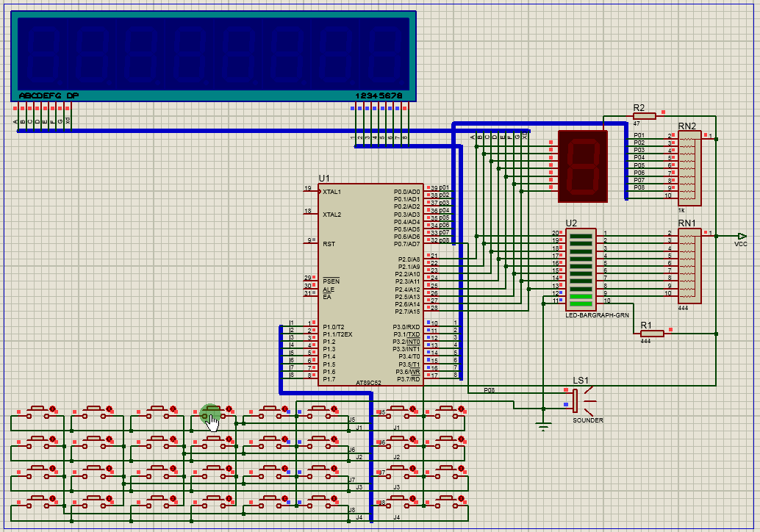Click the P1.7 pin label
This screenshot has height=532, width=760.
click(329, 379)
